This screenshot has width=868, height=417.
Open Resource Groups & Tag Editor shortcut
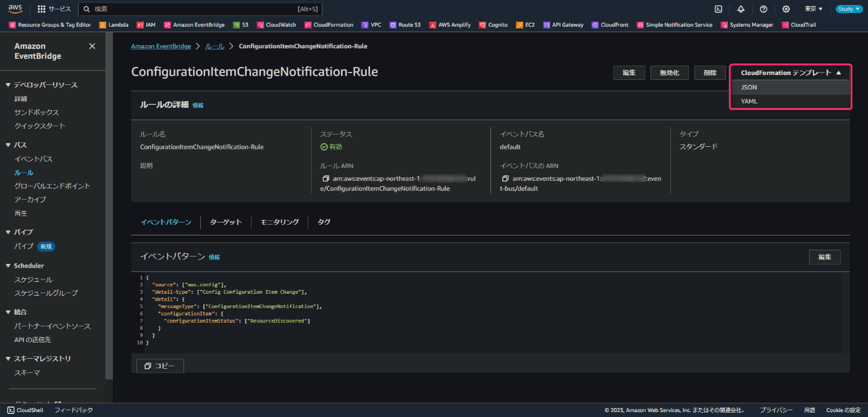[x=50, y=25]
